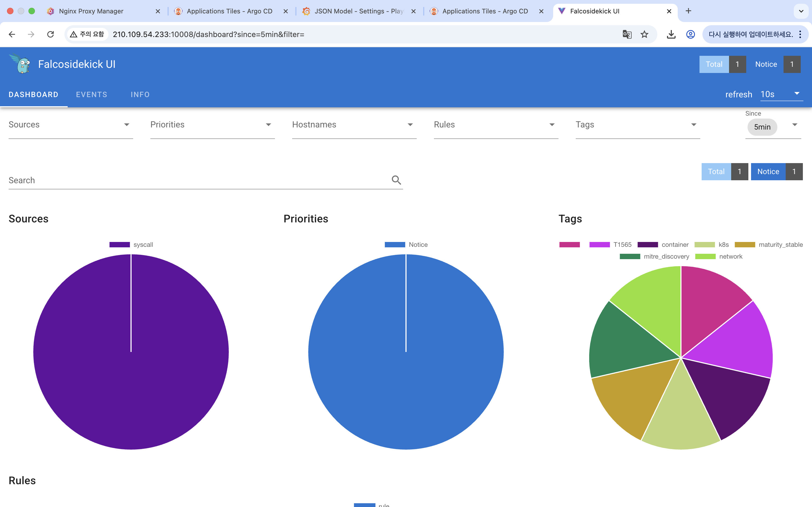Bookmark page with star icon
This screenshot has width=812, height=507.
click(x=644, y=34)
